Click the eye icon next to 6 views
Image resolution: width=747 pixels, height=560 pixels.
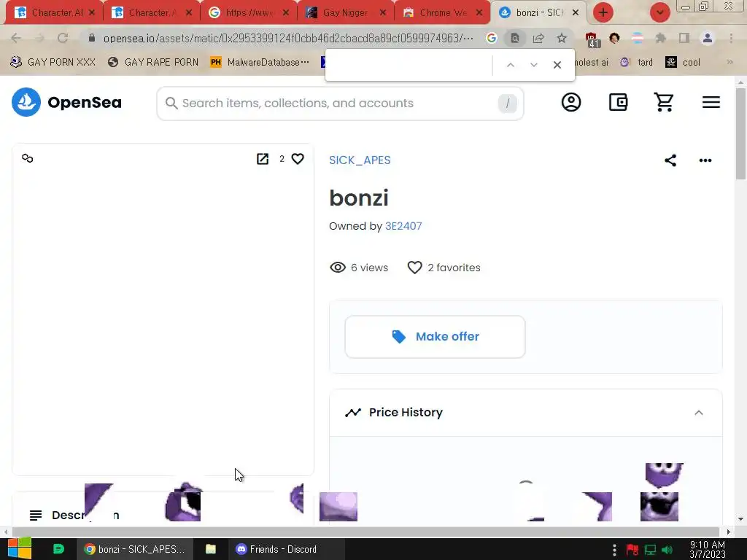338,267
